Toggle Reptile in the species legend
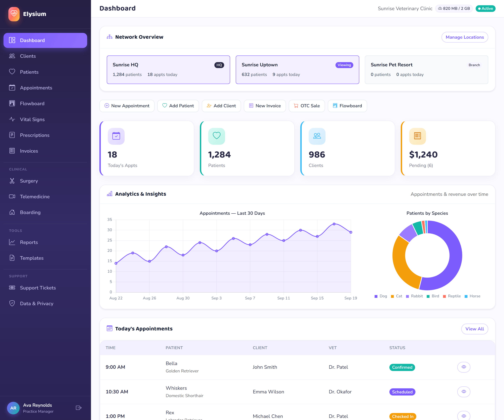The width and height of the screenshot is (504, 420). 452,296
